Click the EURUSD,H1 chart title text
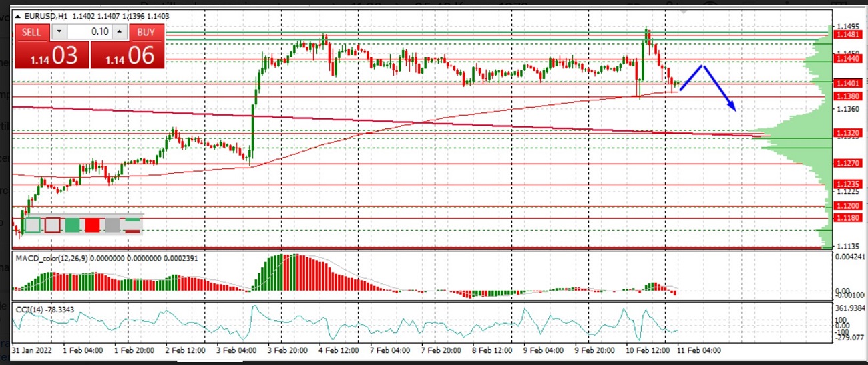Viewport: 868px width, 365px height. pyautogui.click(x=46, y=16)
